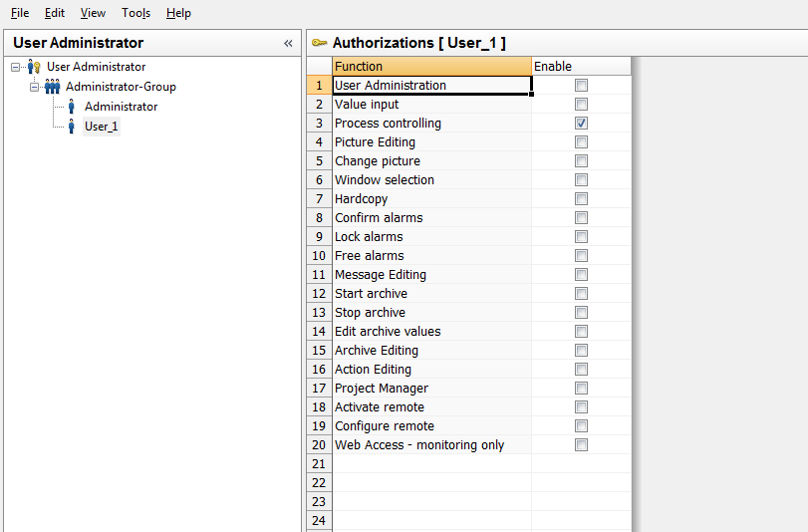The width and height of the screenshot is (808, 532).
Task: Click the Function column header
Action: click(431, 67)
